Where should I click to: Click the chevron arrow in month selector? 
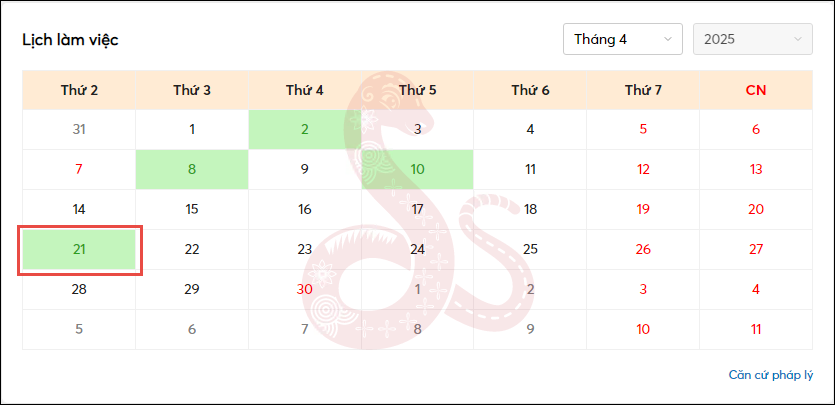pyautogui.click(x=667, y=39)
